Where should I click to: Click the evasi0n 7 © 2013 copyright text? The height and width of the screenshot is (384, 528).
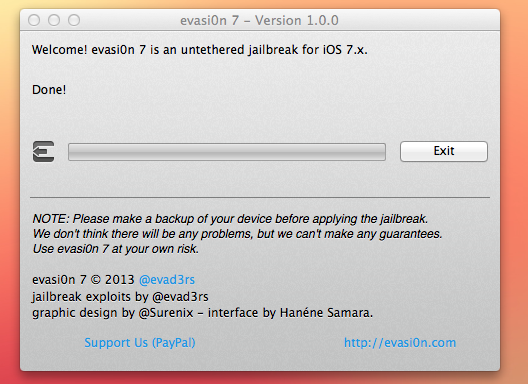pos(84,280)
